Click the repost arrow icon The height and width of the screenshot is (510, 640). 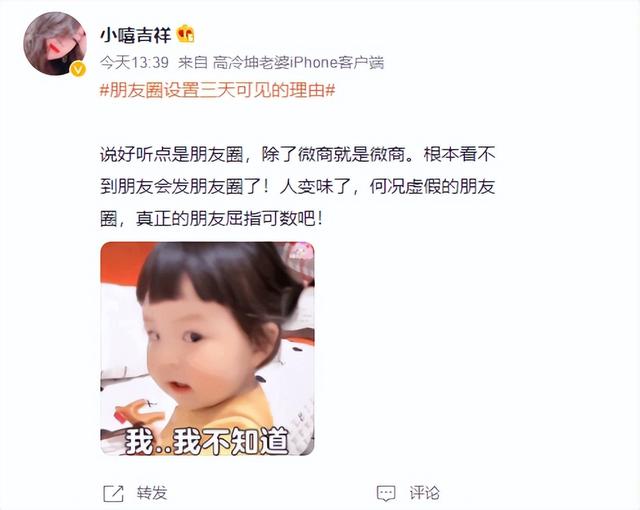(113, 493)
